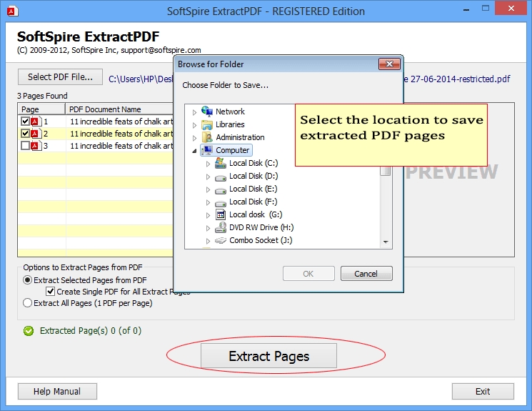Select Extract All Pages radio option
The width and height of the screenshot is (532, 411).
coord(28,303)
